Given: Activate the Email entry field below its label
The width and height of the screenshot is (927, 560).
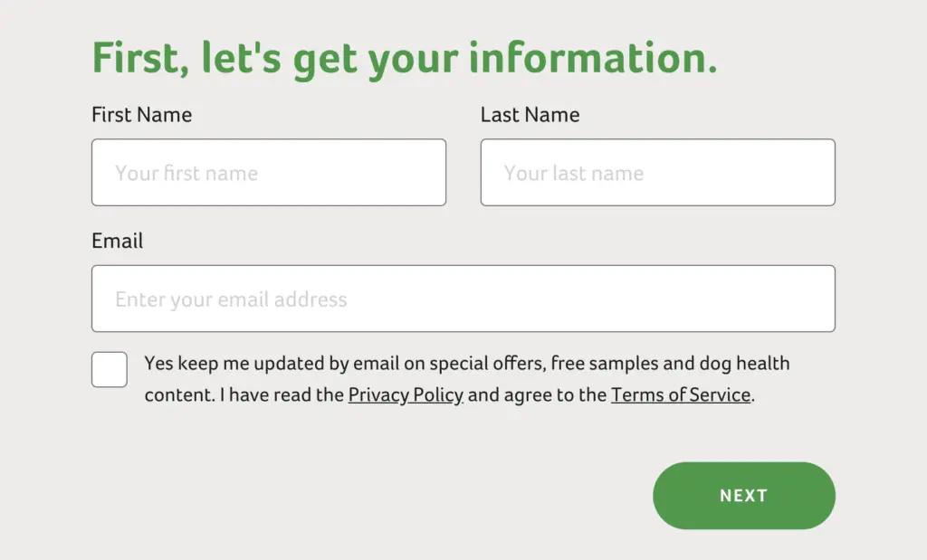Looking at the screenshot, I should (x=463, y=299).
